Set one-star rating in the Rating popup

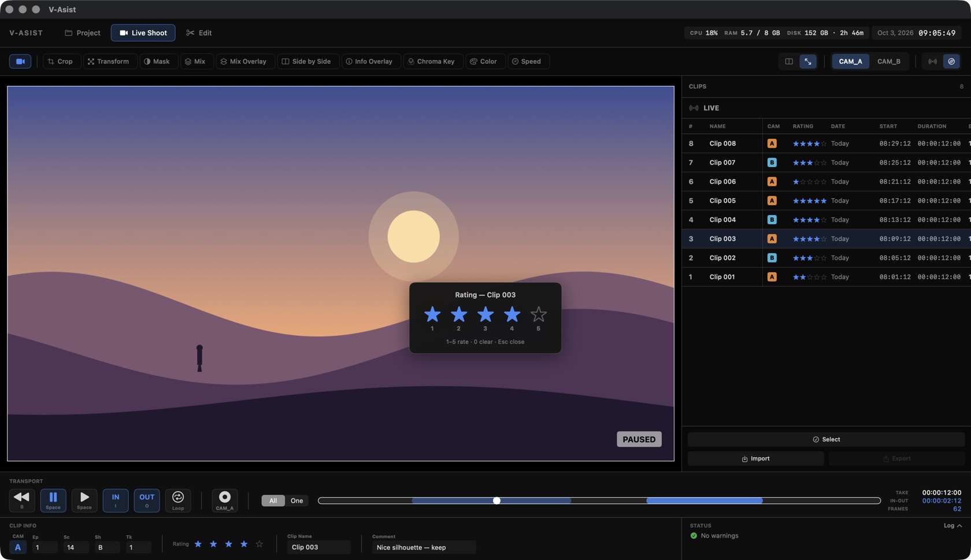pos(432,314)
